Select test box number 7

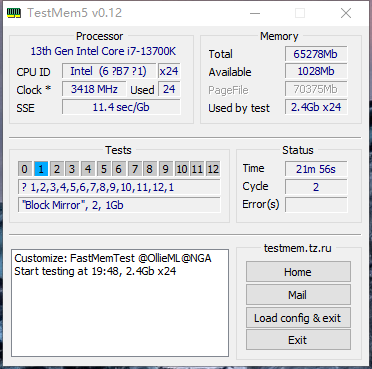click(x=135, y=169)
